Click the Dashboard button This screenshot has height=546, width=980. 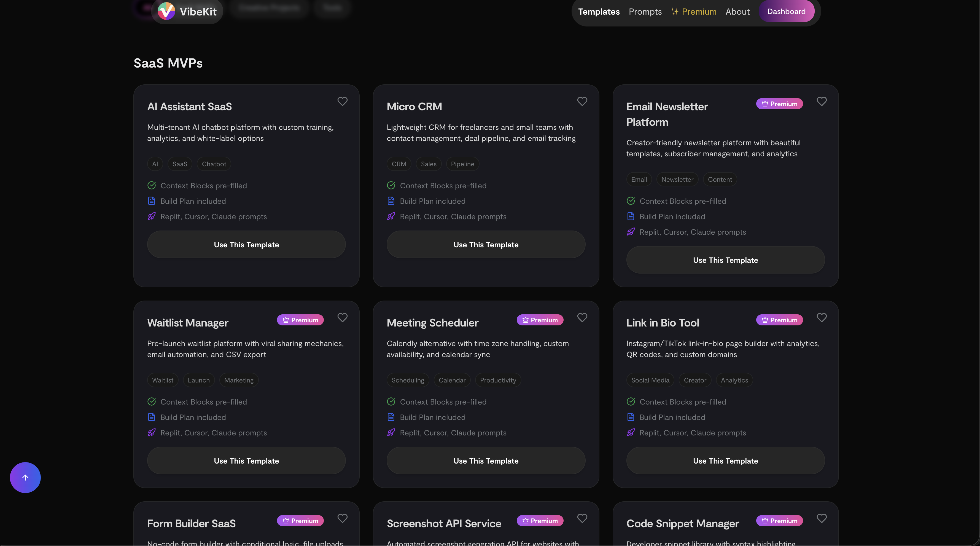[786, 11]
